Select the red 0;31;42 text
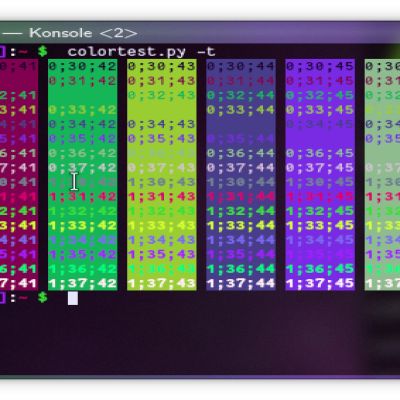This screenshot has width=400, height=400. point(83,81)
